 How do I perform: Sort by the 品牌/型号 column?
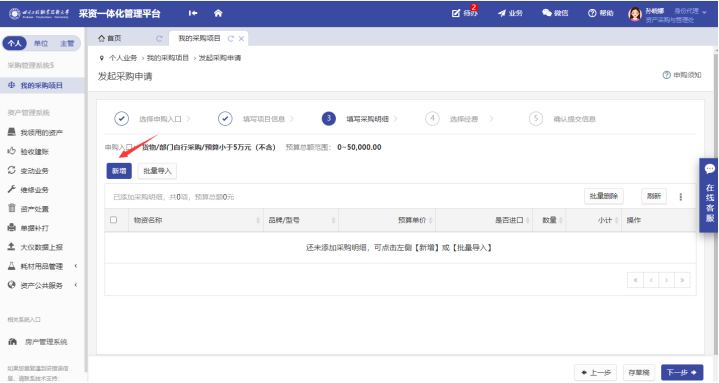[301, 221]
